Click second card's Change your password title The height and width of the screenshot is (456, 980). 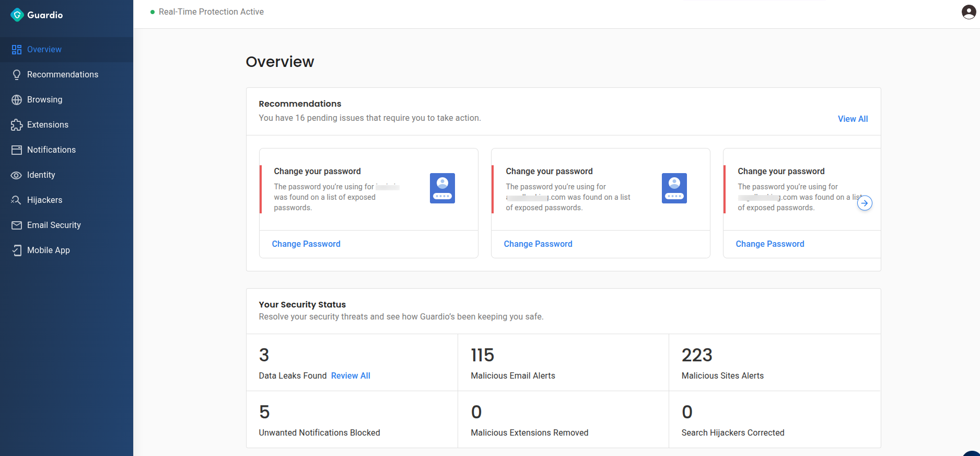click(x=549, y=172)
